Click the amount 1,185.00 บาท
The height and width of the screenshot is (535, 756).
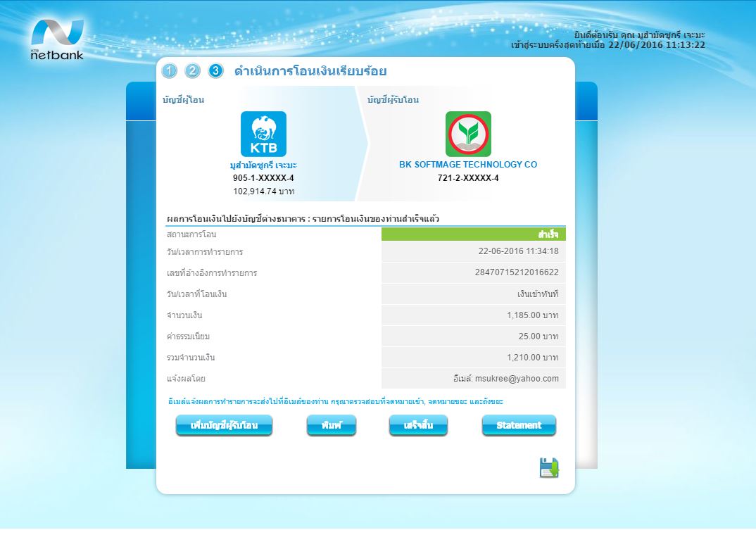pos(533,315)
